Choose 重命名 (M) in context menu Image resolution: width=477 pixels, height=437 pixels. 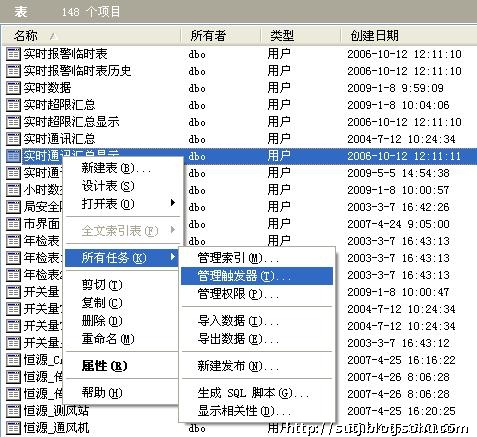(x=122, y=339)
